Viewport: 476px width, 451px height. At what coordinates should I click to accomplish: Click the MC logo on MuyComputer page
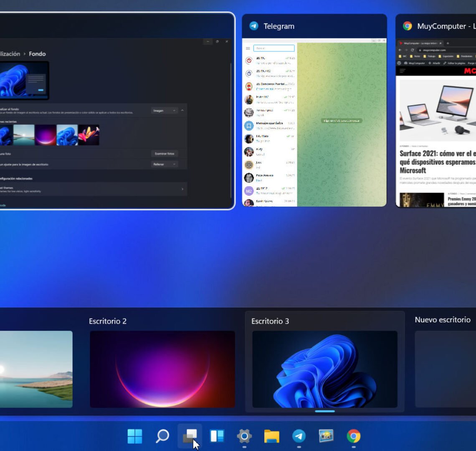pos(470,71)
